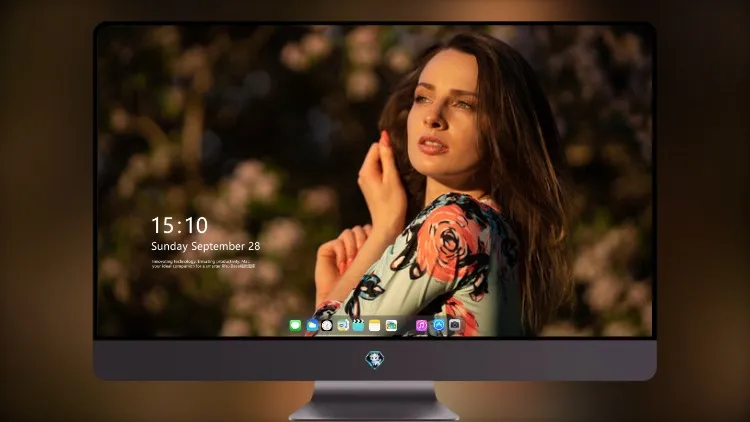This screenshot has width=750, height=422.
Task: Open the blue App Store icon
Action: (x=439, y=325)
